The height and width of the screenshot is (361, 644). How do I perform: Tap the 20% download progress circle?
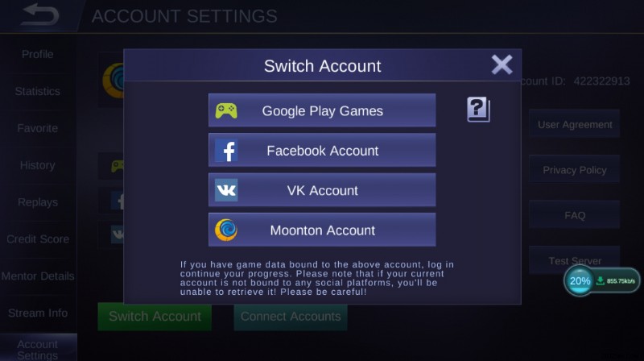(x=580, y=281)
